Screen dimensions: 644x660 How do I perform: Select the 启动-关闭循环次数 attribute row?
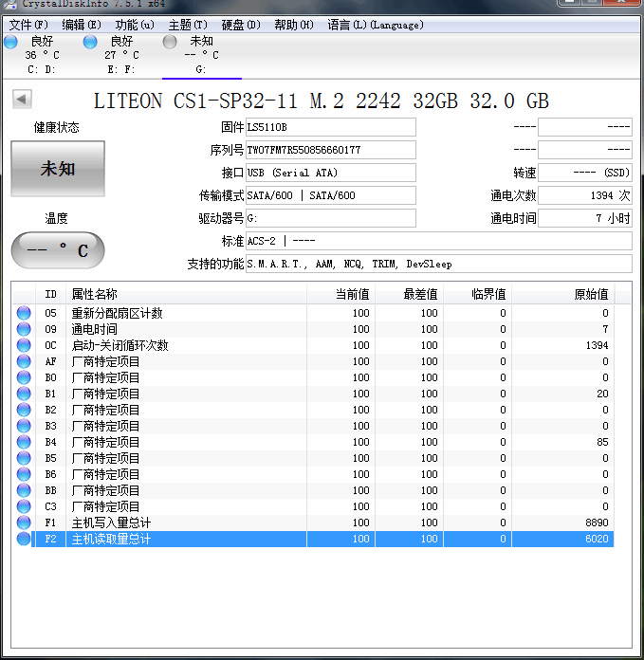(313, 345)
